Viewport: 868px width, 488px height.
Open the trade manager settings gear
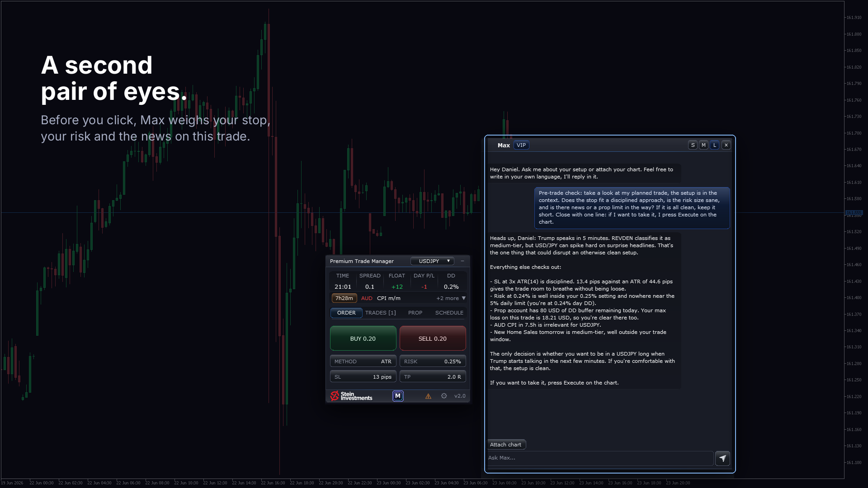point(444,396)
